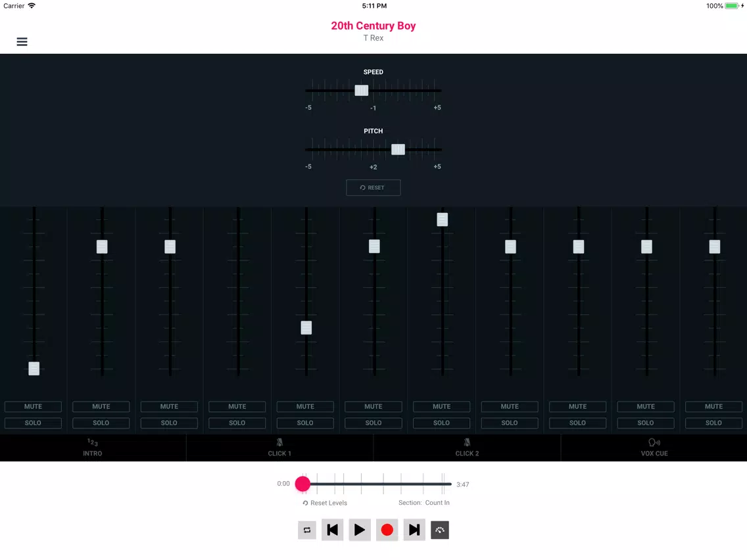The height and width of the screenshot is (560, 747).
Task: Mute the eighth channel strip
Action: [x=510, y=407]
